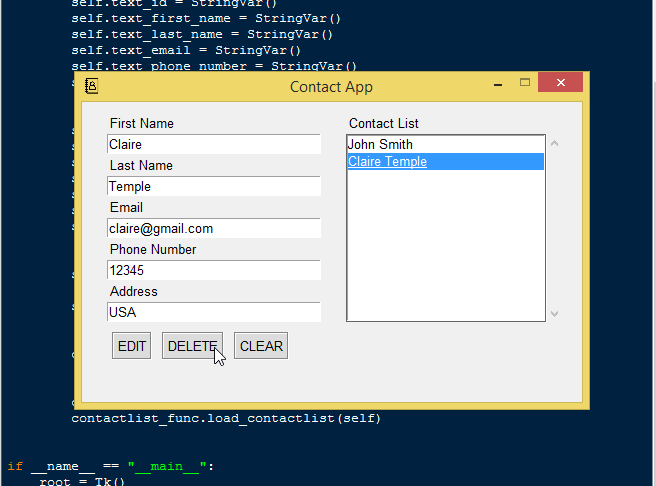Image resolution: width=656 pixels, height=486 pixels.
Task: Minimize the Contact App window
Action: (498, 85)
